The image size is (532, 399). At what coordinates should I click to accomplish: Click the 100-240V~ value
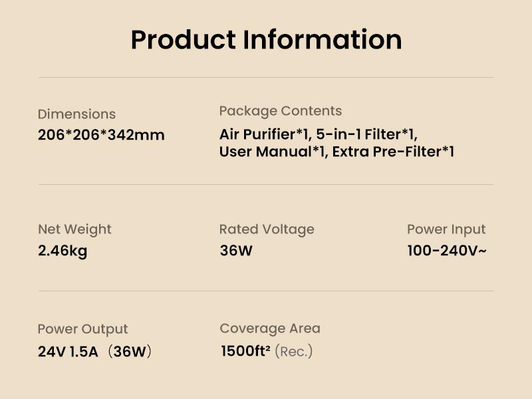(x=447, y=251)
